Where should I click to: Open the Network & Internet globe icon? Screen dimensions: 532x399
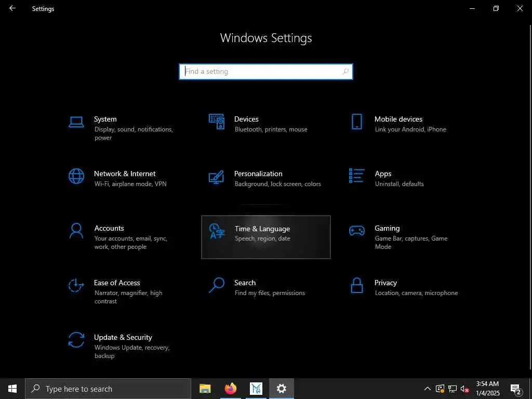[x=76, y=176]
